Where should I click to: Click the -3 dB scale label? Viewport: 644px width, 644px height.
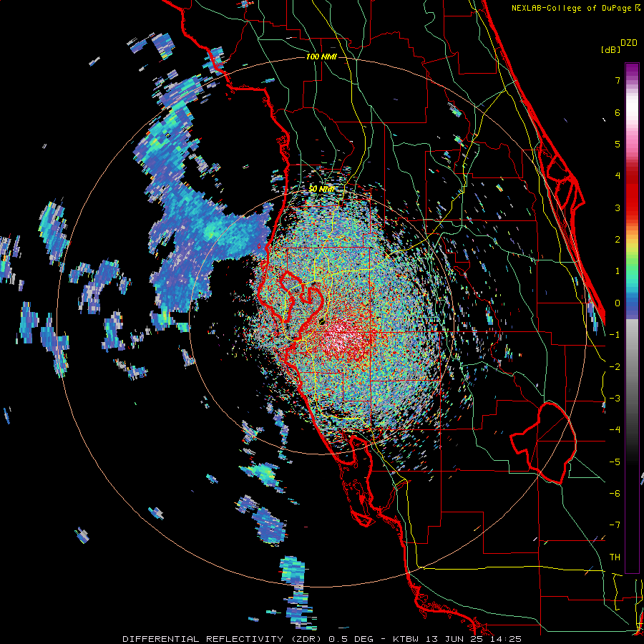coord(615,399)
